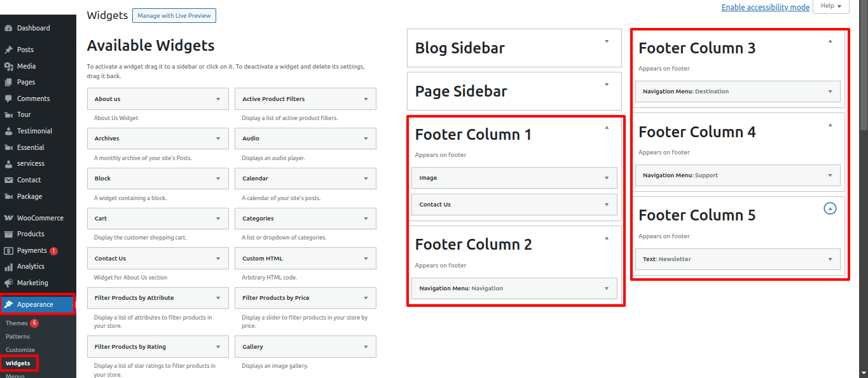The height and width of the screenshot is (378, 868).
Task: Open the Text: Newsletter widget settings
Action: (830, 259)
